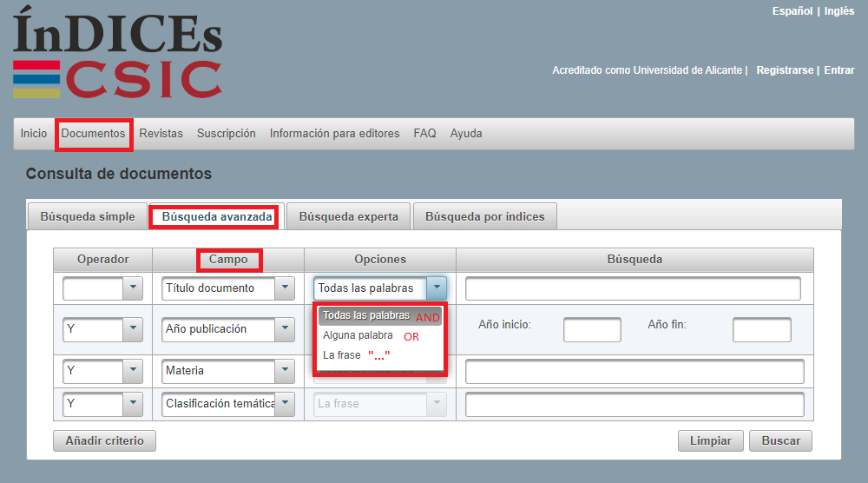The image size is (868, 483).
Task: Switch language to Inglés
Action: click(x=839, y=11)
